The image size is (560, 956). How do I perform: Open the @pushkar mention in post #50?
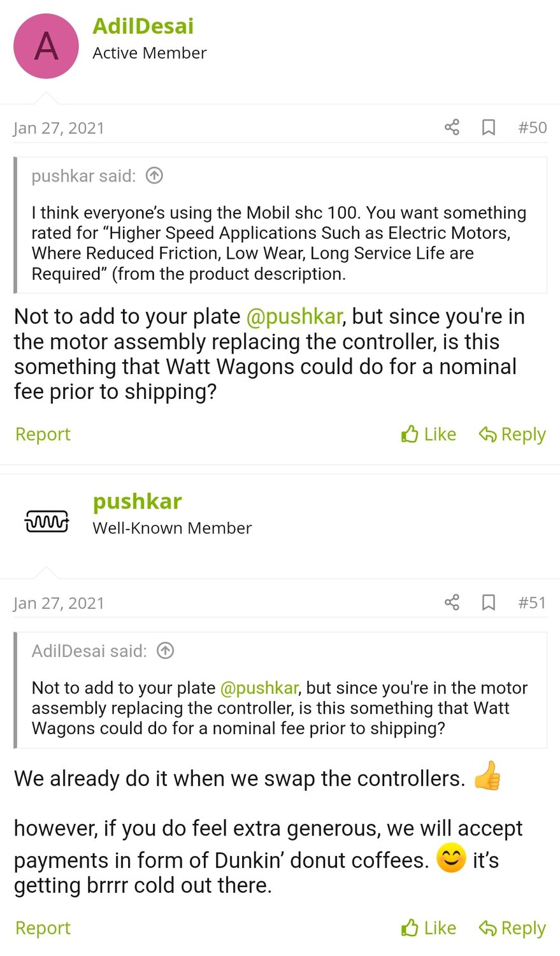click(294, 316)
